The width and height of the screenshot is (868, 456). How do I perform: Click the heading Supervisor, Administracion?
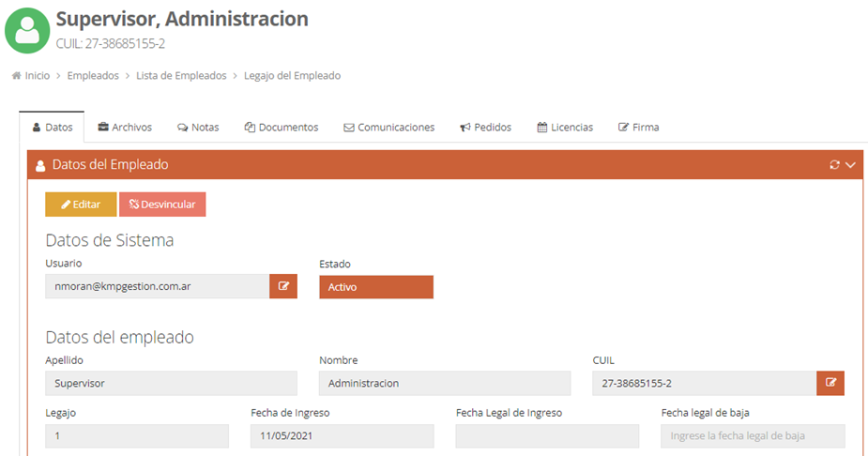pyautogui.click(x=182, y=19)
